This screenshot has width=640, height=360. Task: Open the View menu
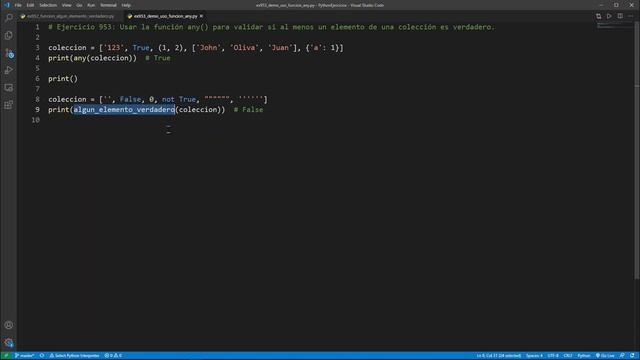point(67,5)
